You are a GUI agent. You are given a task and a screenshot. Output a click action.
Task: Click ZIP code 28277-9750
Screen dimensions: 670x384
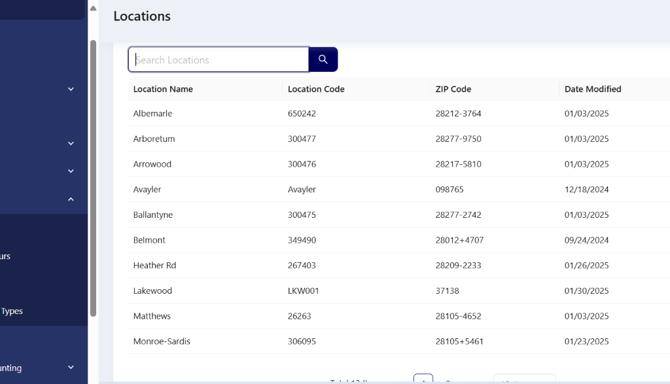tap(458, 139)
